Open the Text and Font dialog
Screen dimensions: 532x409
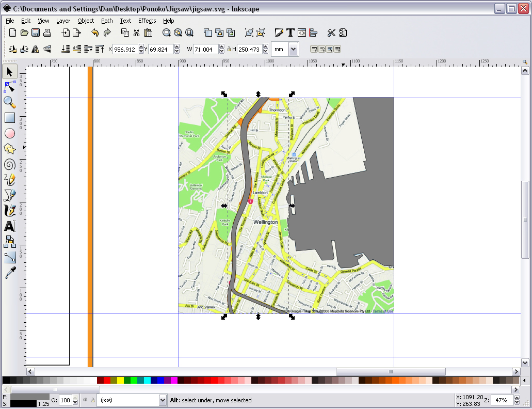coord(290,33)
